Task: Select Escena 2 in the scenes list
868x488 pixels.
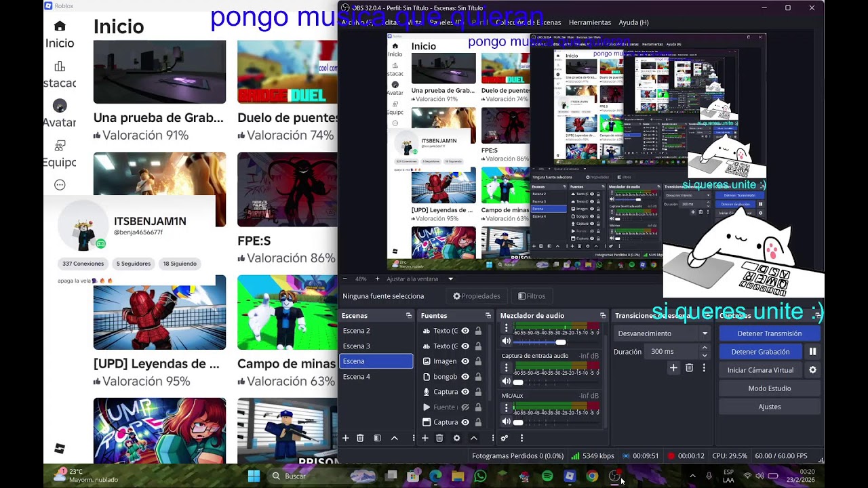Action: click(376, 331)
